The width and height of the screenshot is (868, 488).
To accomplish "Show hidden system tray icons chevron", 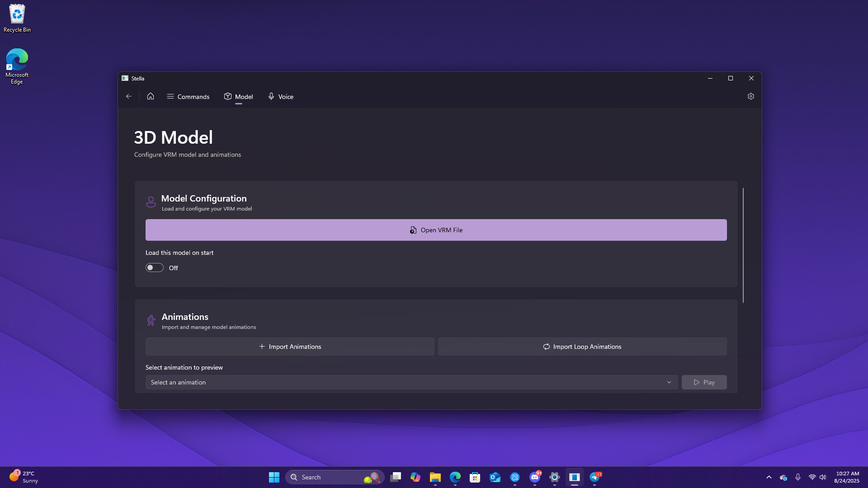I will tap(769, 477).
